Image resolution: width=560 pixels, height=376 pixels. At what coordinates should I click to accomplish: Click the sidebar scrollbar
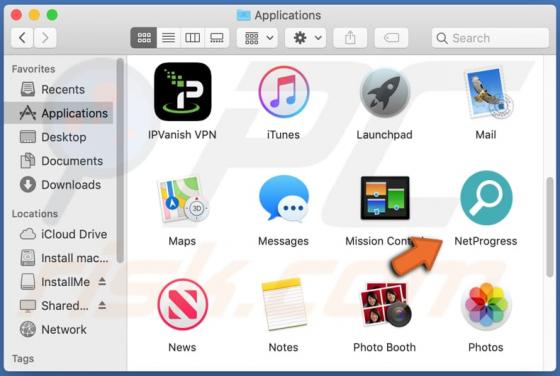pyautogui.click(x=120, y=161)
